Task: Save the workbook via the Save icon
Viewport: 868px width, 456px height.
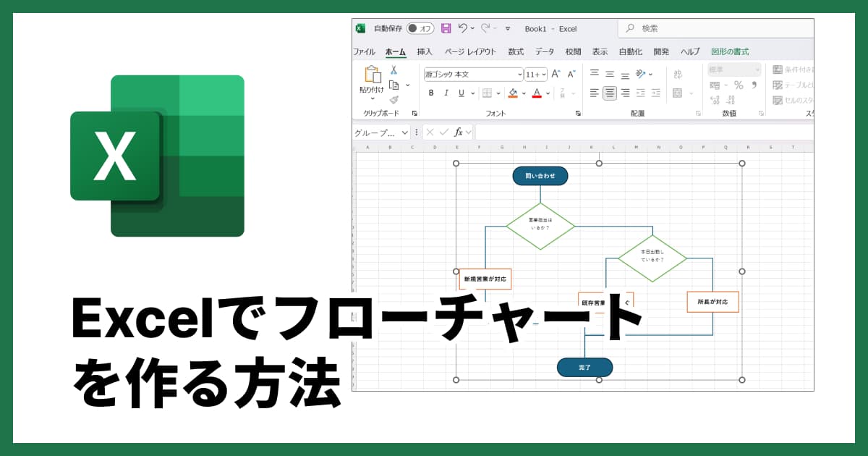Action: point(447,29)
